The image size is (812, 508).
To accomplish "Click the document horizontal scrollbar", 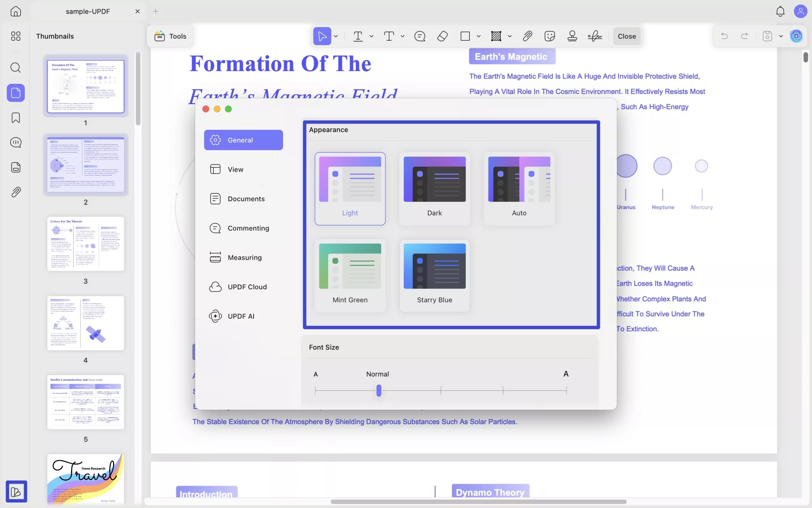I will coord(478,502).
